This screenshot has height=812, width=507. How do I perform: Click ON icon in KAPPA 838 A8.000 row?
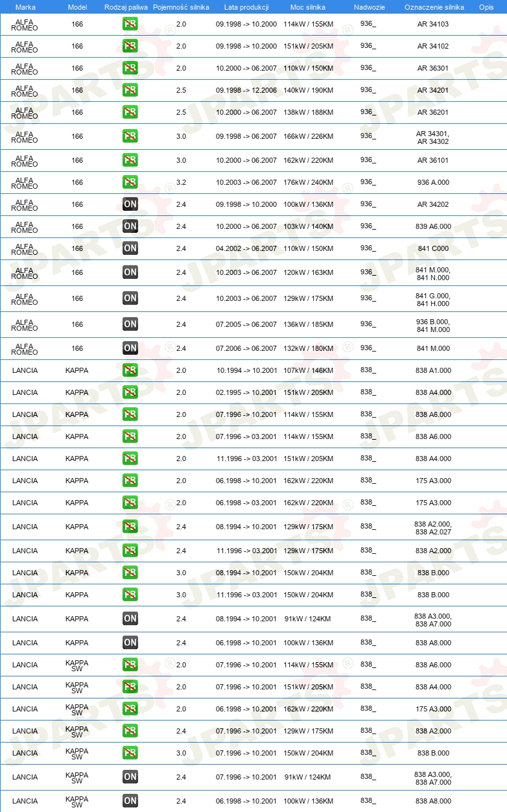pyautogui.click(x=130, y=643)
